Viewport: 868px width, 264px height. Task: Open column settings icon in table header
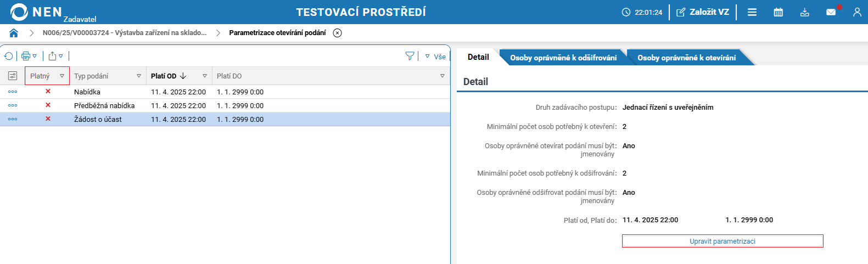pyautogui.click(x=13, y=76)
